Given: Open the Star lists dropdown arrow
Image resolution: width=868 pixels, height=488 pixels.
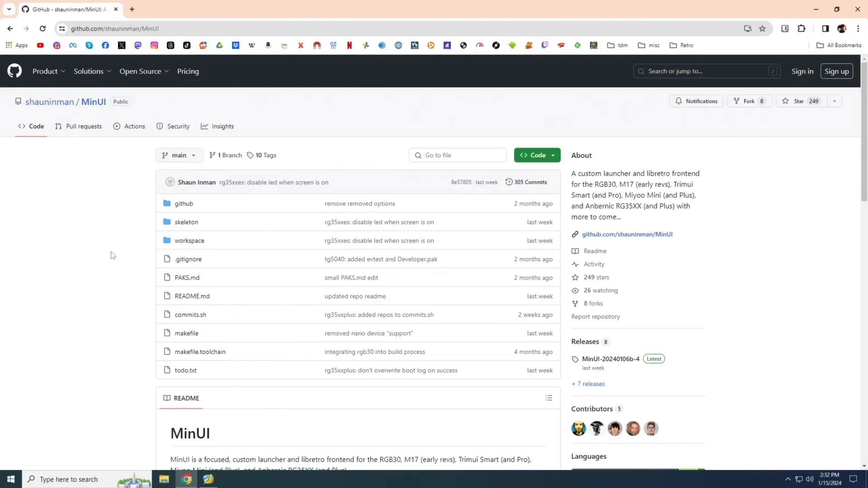Looking at the screenshot, I should click(835, 101).
